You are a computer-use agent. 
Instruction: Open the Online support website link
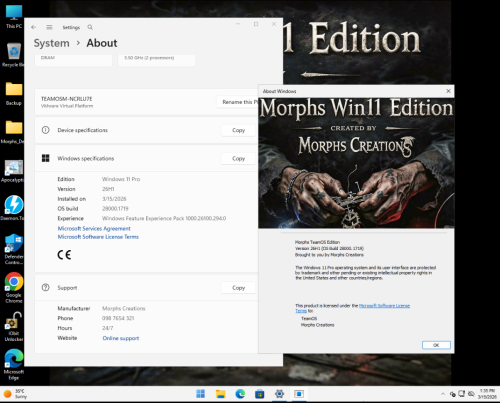(x=121, y=338)
